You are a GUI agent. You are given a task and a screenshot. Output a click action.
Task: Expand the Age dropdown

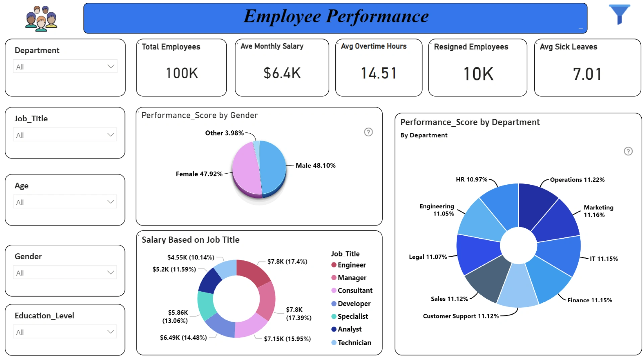(x=65, y=202)
